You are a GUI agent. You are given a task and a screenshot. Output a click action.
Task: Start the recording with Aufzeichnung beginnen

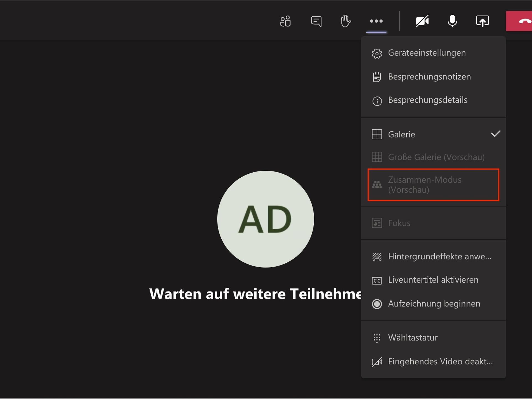(434, 303)
